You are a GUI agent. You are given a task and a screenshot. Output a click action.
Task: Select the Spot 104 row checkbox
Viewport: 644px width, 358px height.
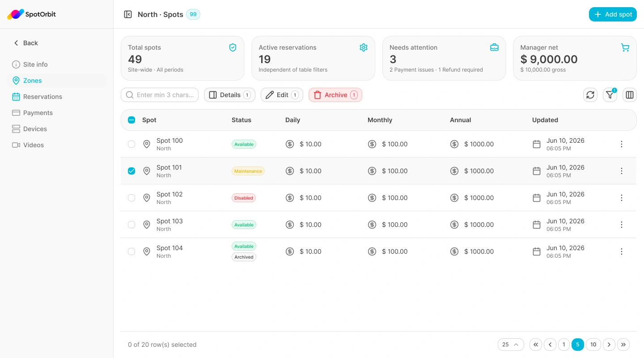[131, 251]
